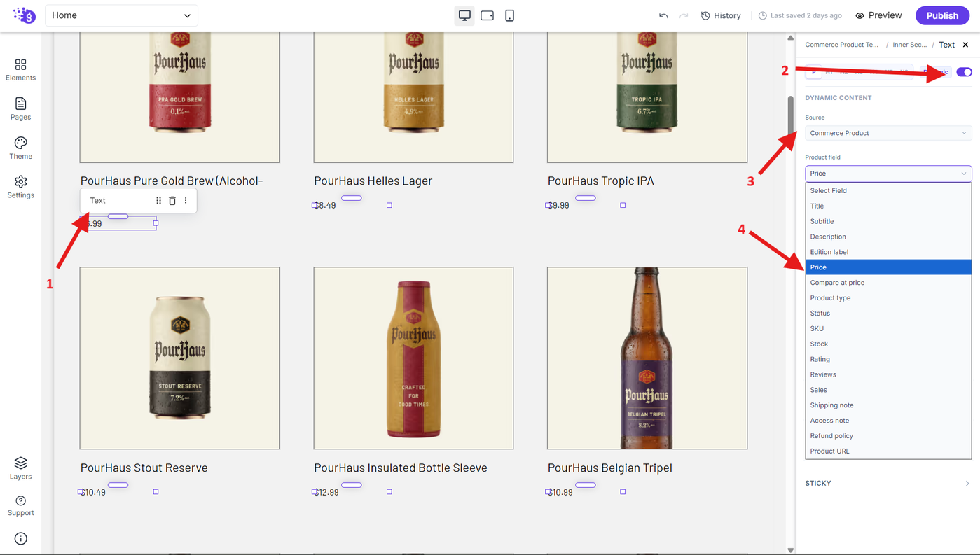Select Status from the product field list
The width and height of the screenshot is (980, 555).
[888, 314]
